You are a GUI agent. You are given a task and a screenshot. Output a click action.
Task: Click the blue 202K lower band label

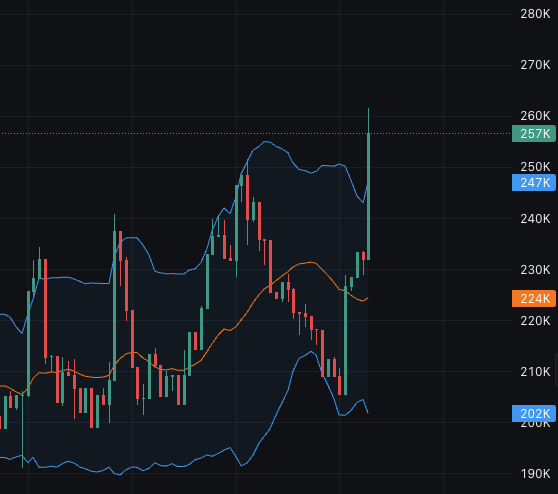point(533,414)
